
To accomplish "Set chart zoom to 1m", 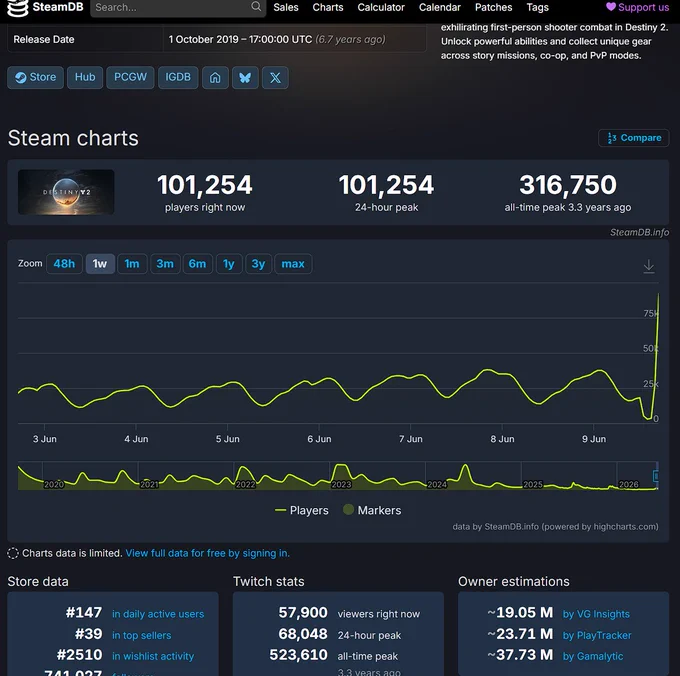I will pos(132,264).
